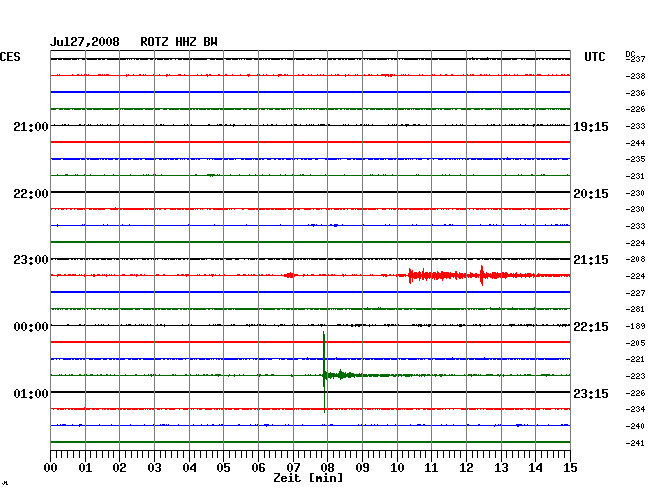Select the 22:00 local time label
The height and width of the screenshot is (494, 650).
[x=31, y=194]
